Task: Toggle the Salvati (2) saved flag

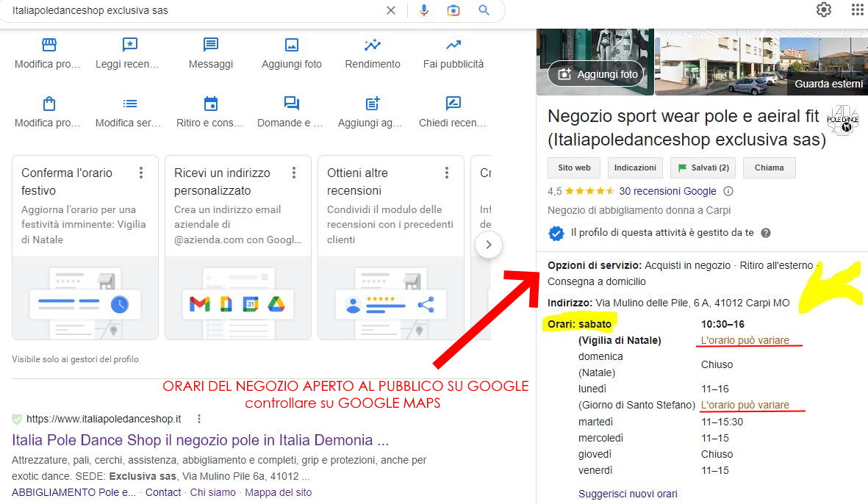Action: click(x=703, y=168)
